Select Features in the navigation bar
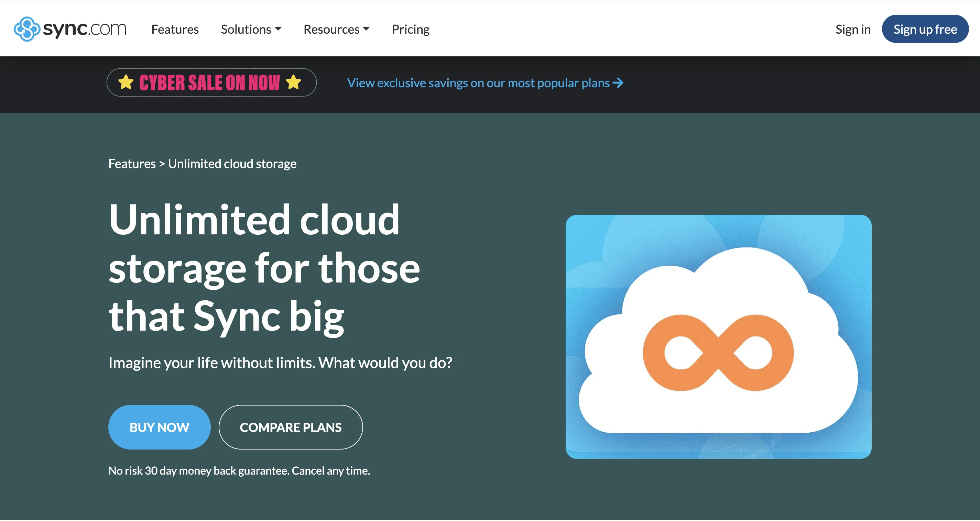The image size is (980, 521). 175,29
